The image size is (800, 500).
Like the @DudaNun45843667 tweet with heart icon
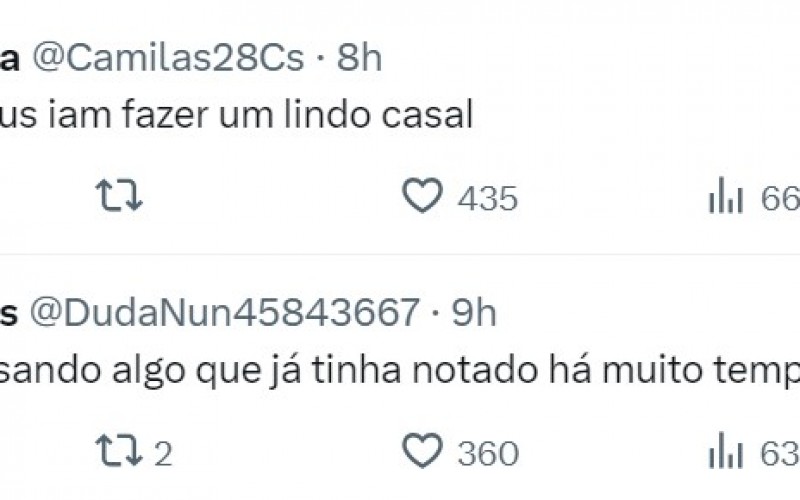pyautogui.click(x=422, y=452)
